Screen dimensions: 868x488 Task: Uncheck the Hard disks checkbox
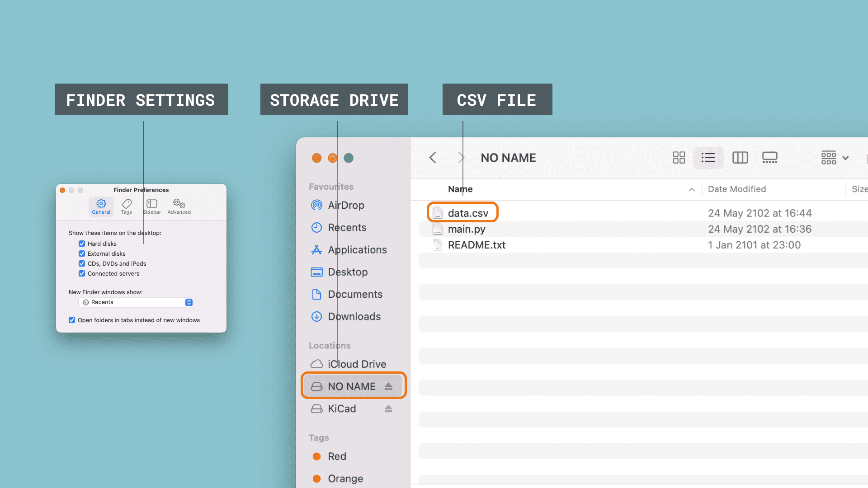pyautogui.click(x=82, y=244)
